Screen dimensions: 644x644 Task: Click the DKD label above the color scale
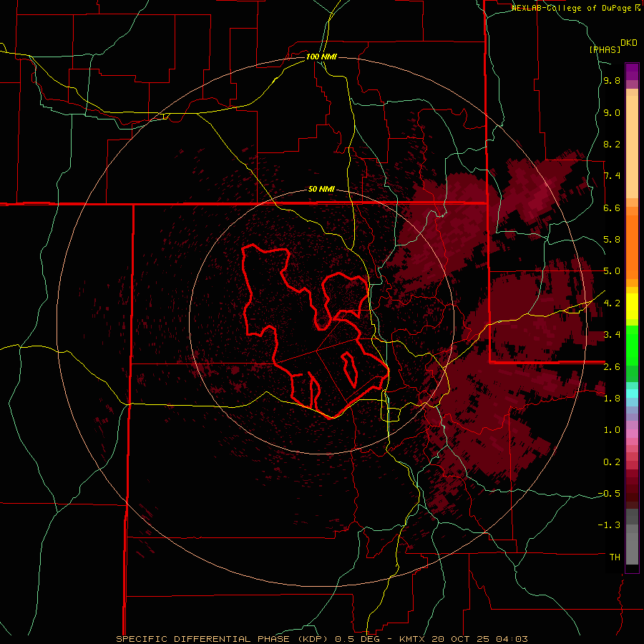click(629, 43)
